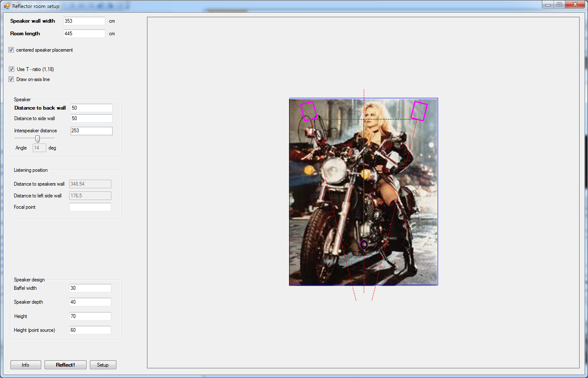
Task: Click the listening position circle marker
Action: coord(364,244)
